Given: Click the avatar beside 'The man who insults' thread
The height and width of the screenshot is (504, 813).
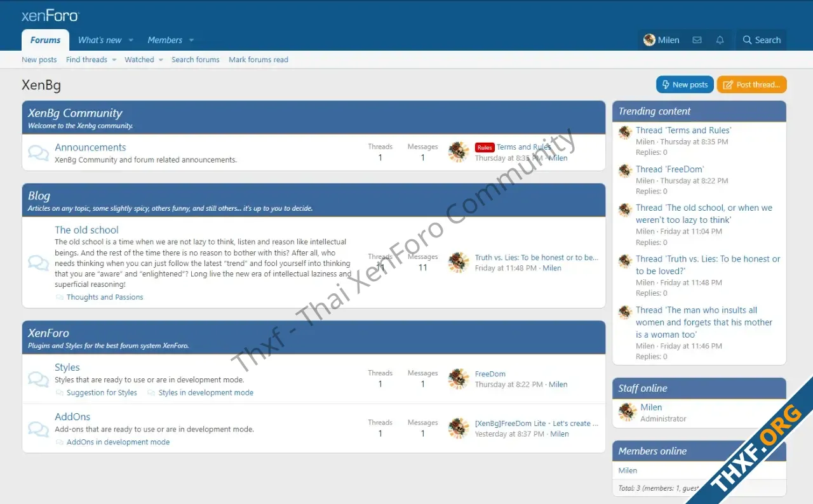Looking at the screenshot, I should tap(625, 312).
